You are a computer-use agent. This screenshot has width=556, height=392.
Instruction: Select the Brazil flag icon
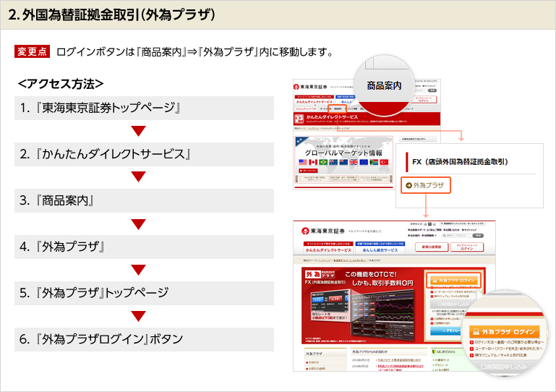tap(323, 162)
